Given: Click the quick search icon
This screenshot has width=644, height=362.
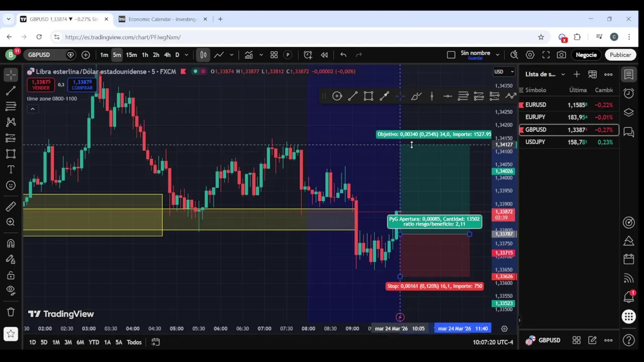Looking at the screenshot, I should [514, 55].
